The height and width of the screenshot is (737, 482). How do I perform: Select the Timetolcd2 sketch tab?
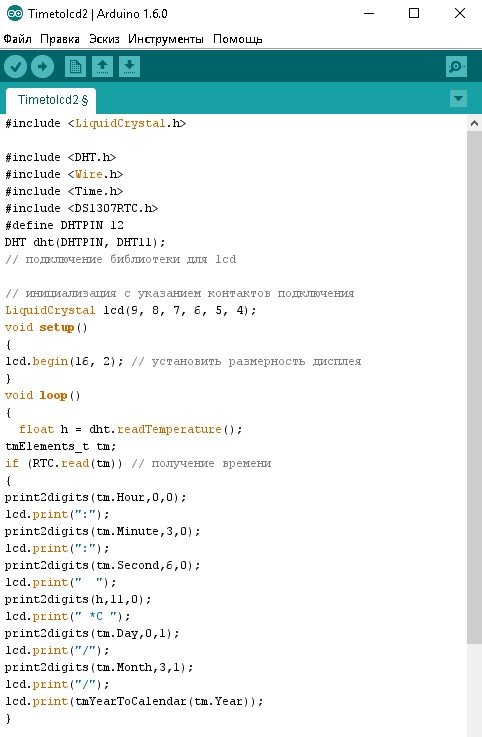(52, 100)
